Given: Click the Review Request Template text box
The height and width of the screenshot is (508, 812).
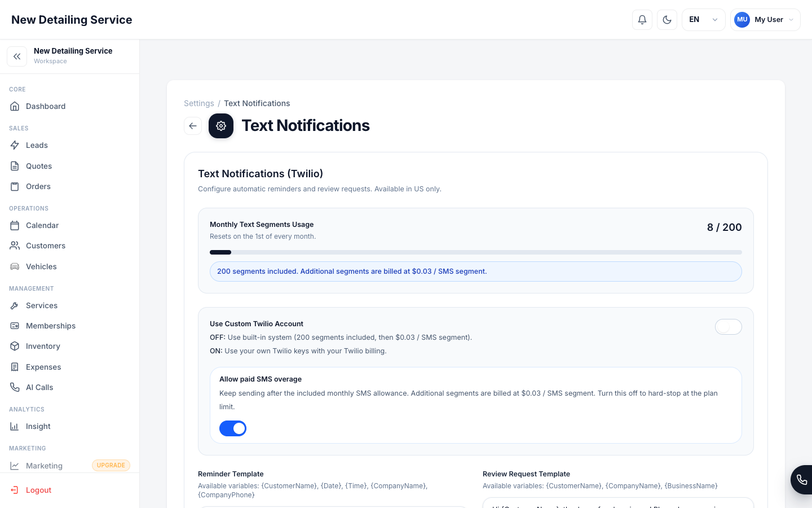Looking at the screenshot, I should 618,502.
